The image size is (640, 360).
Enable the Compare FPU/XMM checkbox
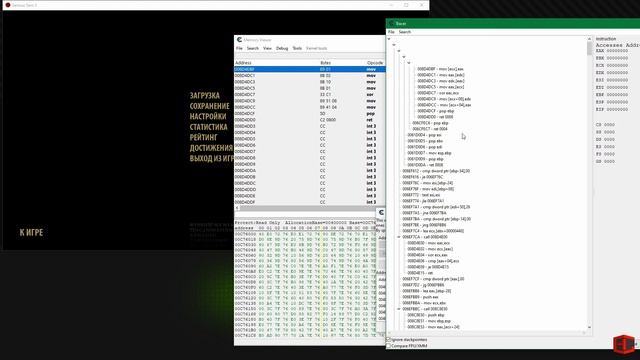(389, 346)
